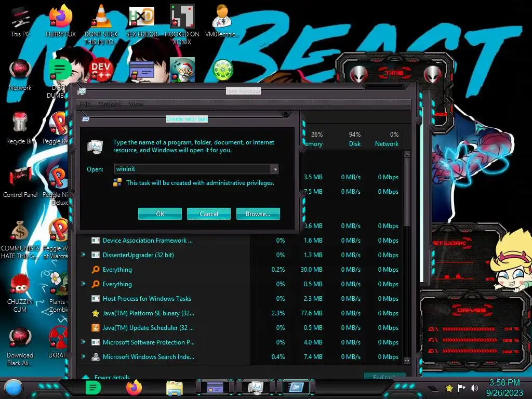Click OK in Create new task dialog
Image resolution: width=532 pixels, height=399 pixels.
click(160, 214)
